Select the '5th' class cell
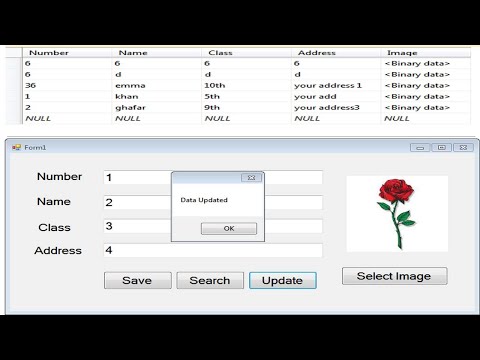480x360 pixels. tap(246, 96)
